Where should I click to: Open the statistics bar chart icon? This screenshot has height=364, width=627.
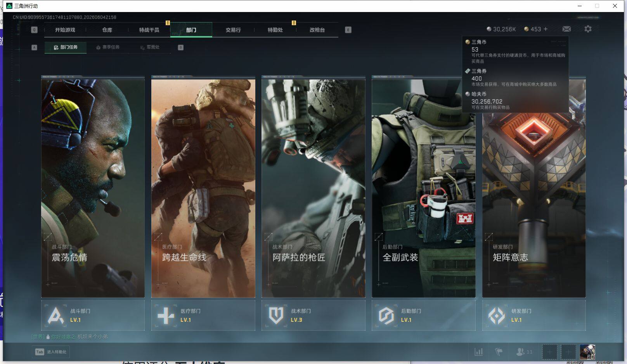click(x=479, y=352)
